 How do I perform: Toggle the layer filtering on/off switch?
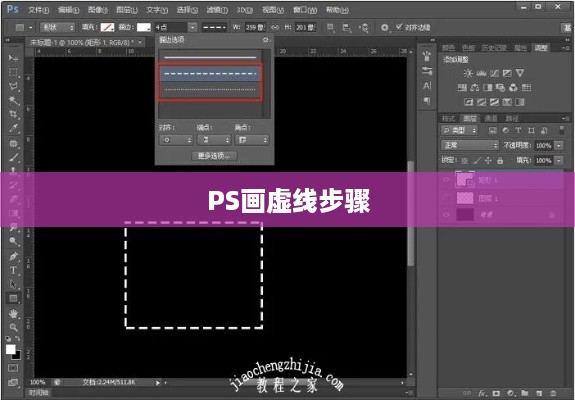pyautogui.click(x=561, y=130)
